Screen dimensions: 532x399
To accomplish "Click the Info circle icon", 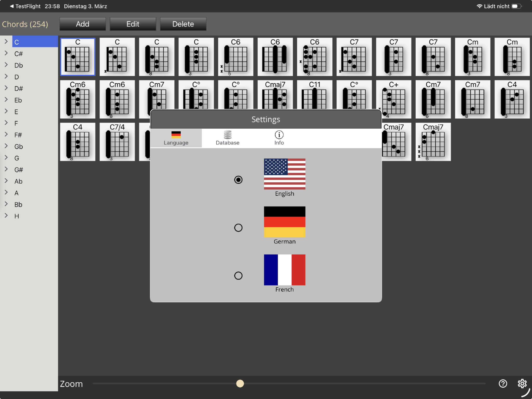I will coord(279,135).
